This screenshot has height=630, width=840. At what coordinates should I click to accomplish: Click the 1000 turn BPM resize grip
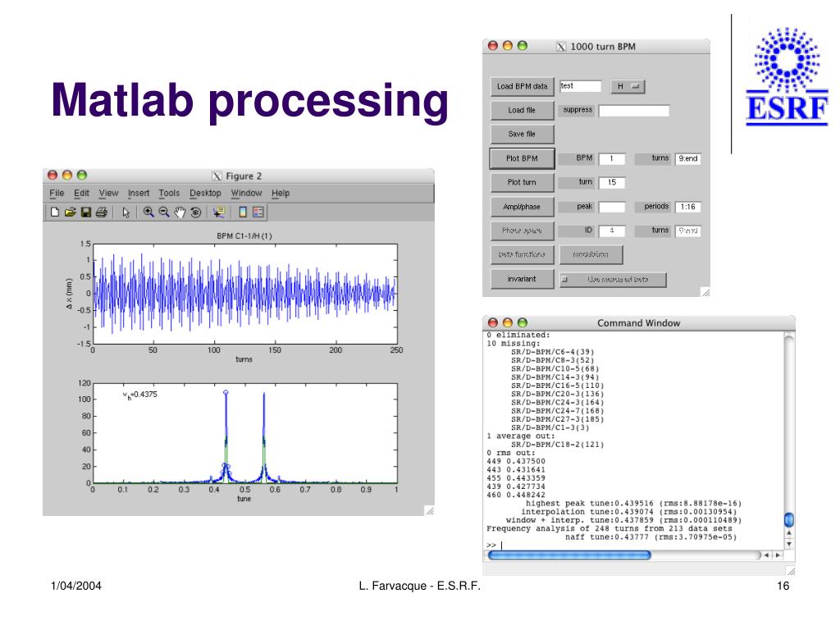pos(705,292)
